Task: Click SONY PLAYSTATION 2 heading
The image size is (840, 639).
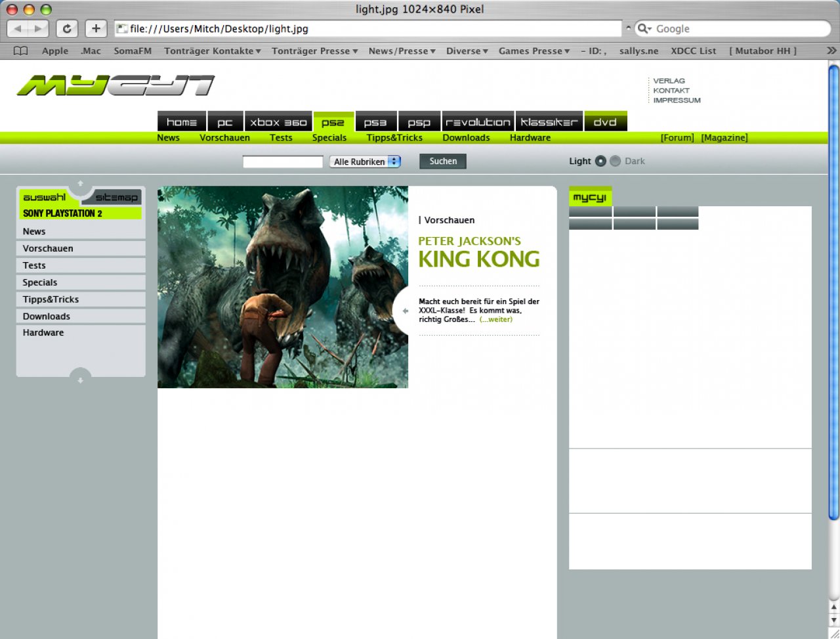Action: 62,213
